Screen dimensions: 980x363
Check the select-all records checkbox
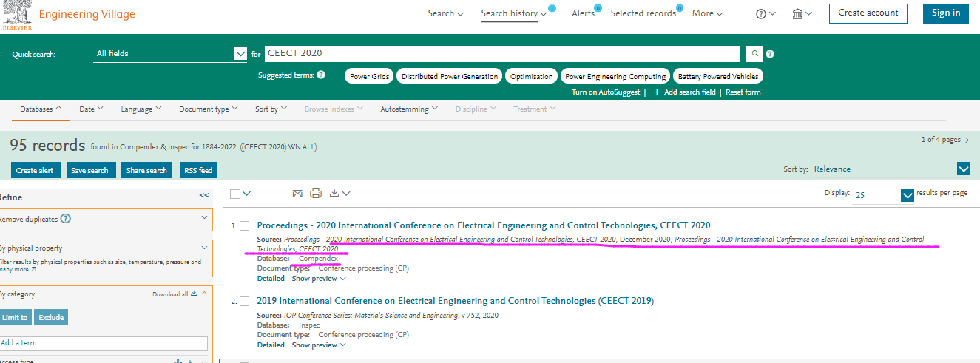coord(235,194)
